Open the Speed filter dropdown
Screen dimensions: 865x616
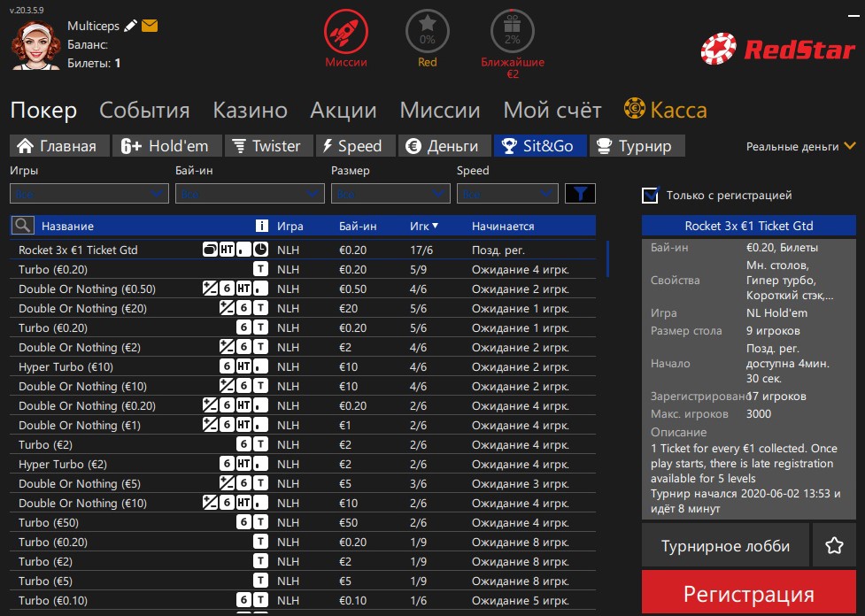tap(507, 194)
